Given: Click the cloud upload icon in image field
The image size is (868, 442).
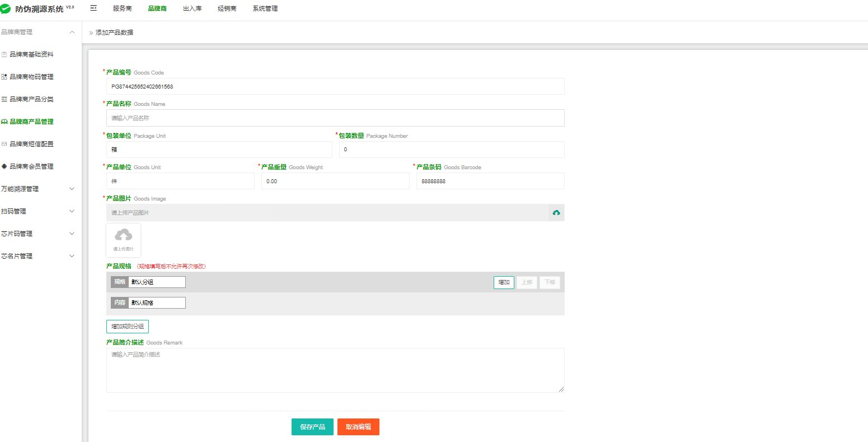Looking at the screenshot, I should point(556,213).
